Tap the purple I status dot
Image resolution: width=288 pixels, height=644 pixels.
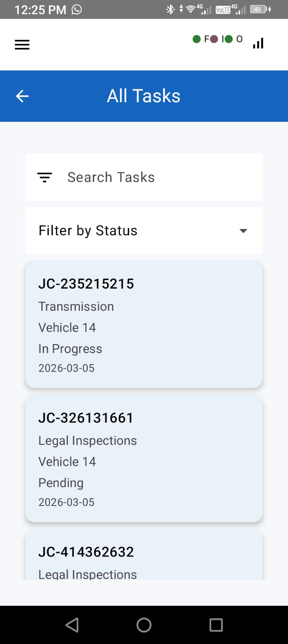pyautogui.click(x=214, y=39)
